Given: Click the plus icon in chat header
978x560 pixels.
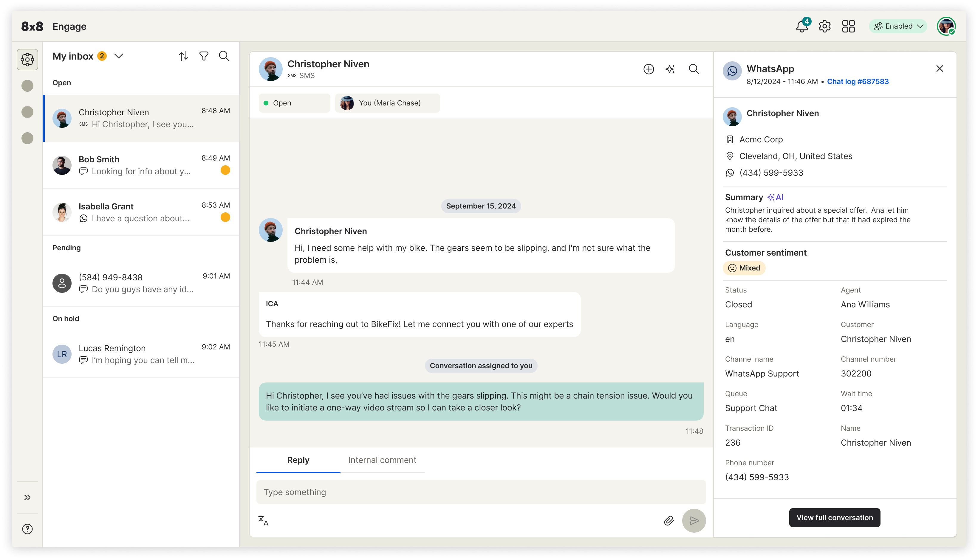Looking at the screenshot, I should point(649,69).
